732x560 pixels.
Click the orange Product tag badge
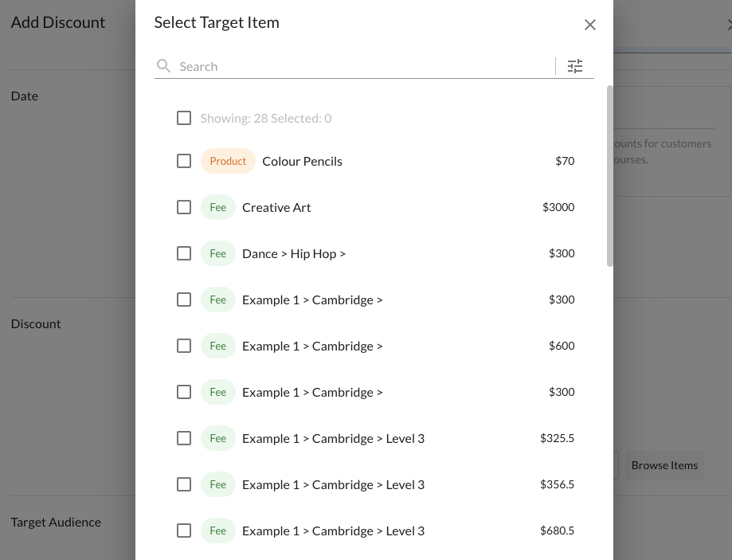pyautogui.click(x=228, y=161)
